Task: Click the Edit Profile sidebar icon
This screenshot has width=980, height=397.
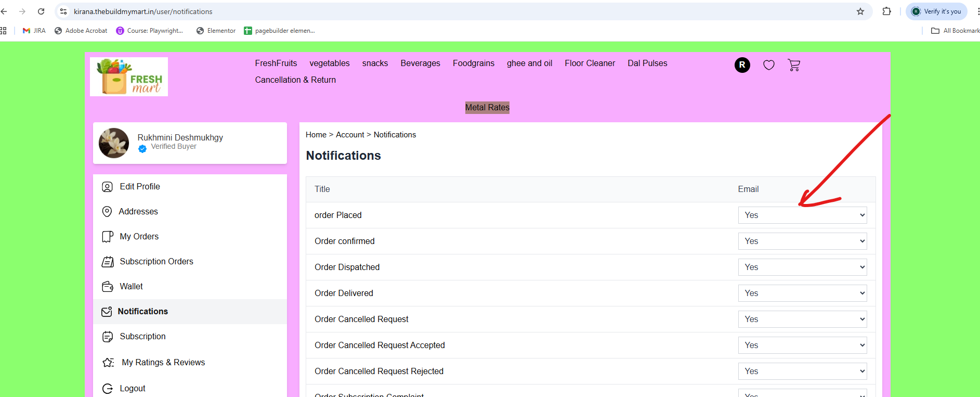Action: pyautogui.click(x=107, y=187)
